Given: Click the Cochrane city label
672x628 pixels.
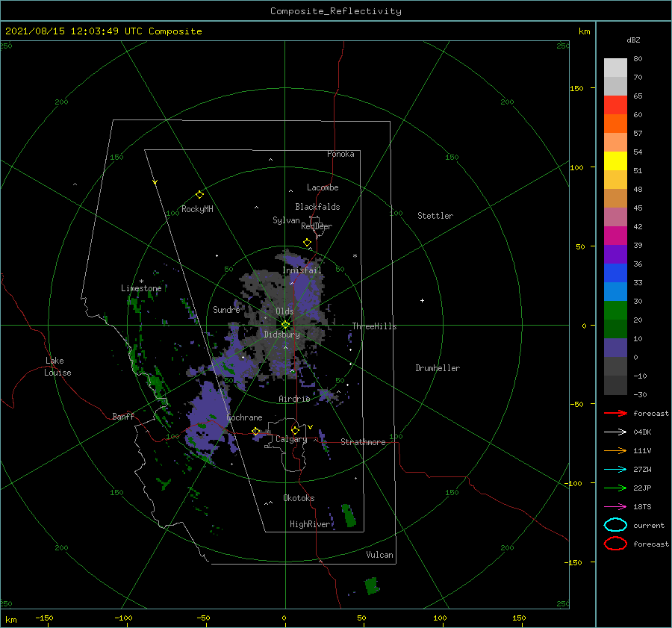Looking at the screenshot, I should tap(244, 417).
